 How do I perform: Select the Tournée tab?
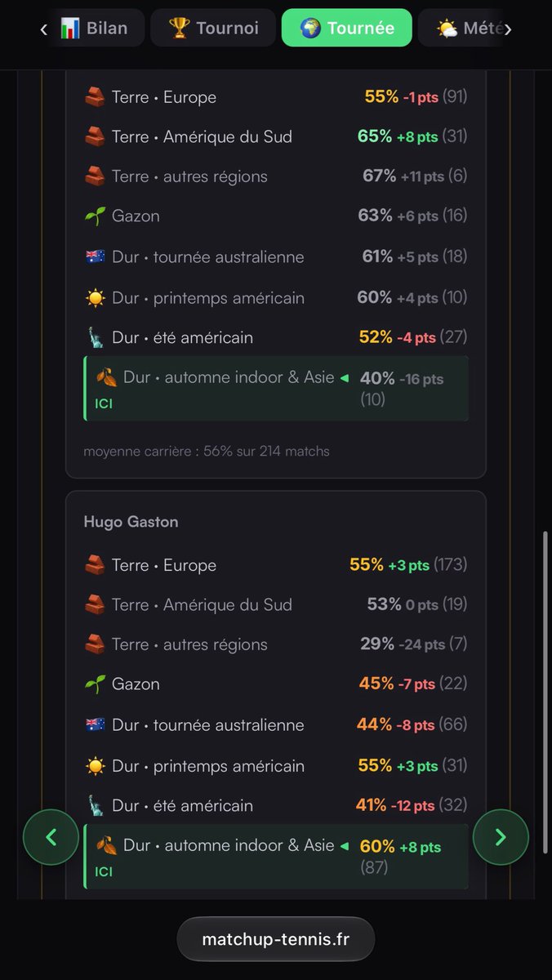[x=346, y=28]
